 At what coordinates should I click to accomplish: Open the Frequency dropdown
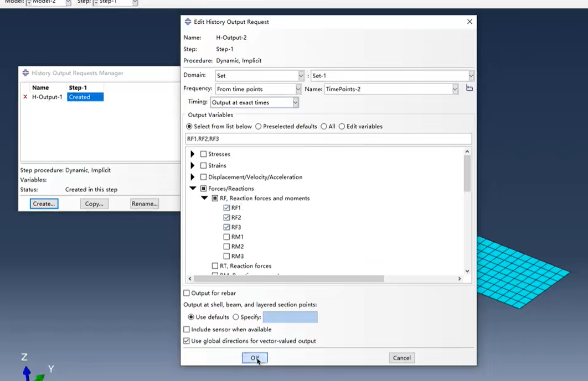pyautogui.click(x=298, y=89)
